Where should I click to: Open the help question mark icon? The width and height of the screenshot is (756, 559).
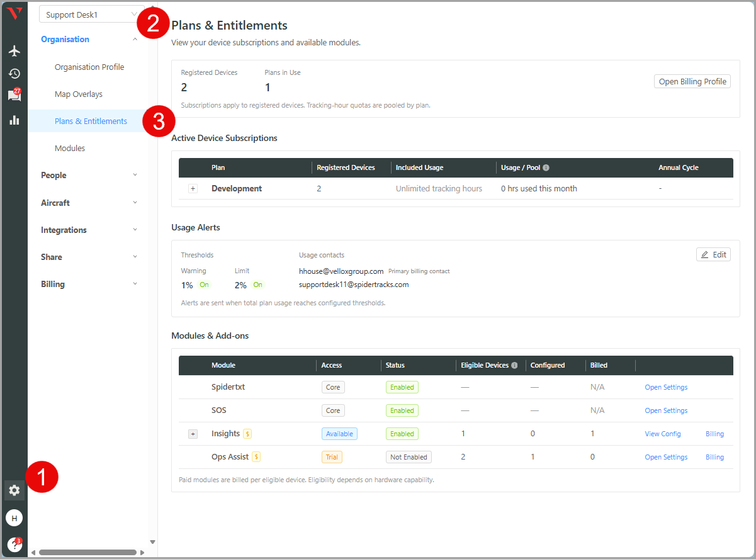14,545
